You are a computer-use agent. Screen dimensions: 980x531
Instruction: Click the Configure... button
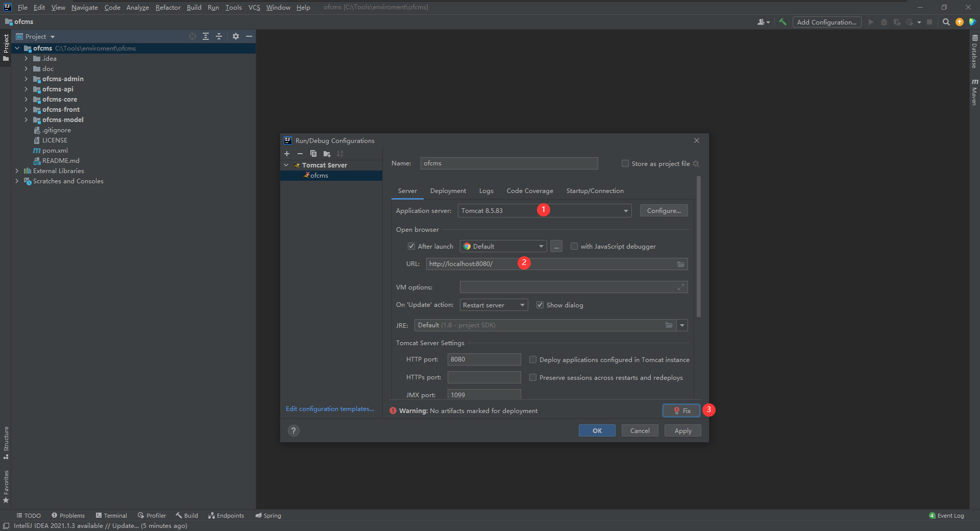664,211
